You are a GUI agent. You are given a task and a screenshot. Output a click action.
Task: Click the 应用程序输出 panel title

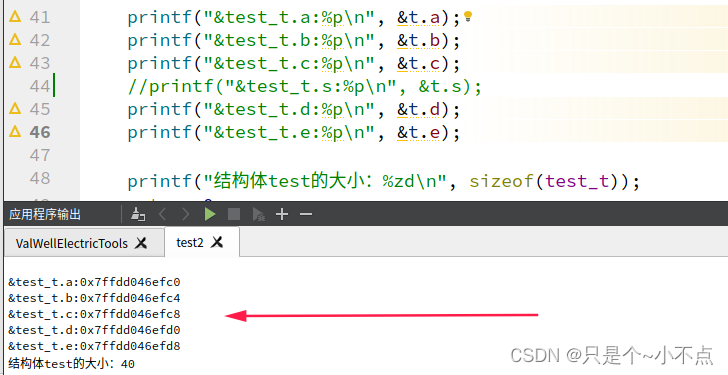[45, 214]
